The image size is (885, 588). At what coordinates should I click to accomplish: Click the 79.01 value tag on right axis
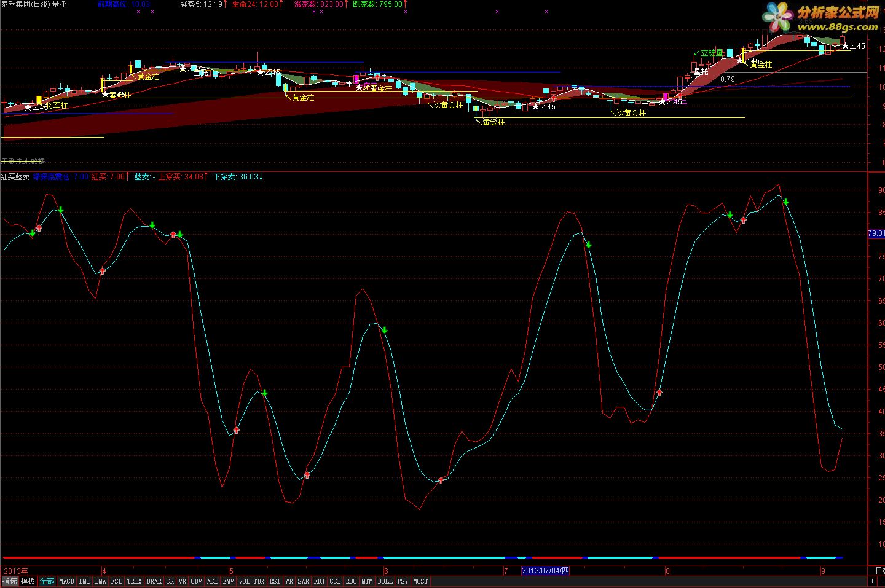click(x=876, y=233)
